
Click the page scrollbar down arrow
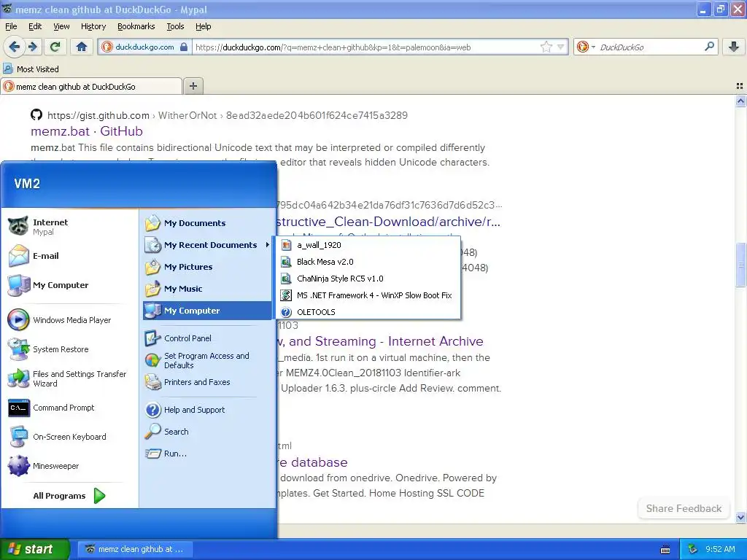pyautogui.click(x=741, y=517)
